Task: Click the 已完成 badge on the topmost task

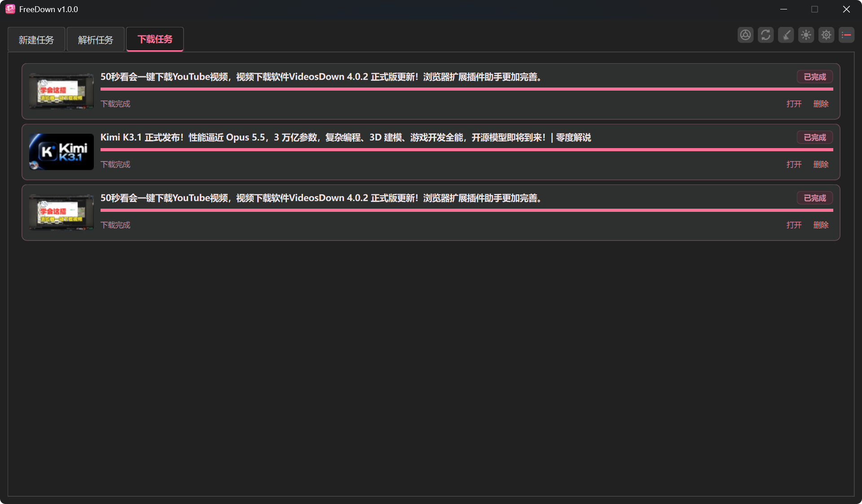Action: tap(815, 77)
